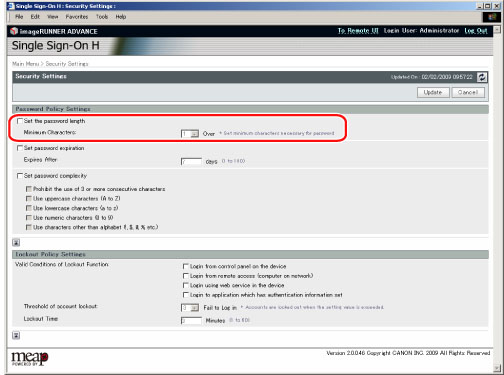Open the Help menu

coord(121,17)
